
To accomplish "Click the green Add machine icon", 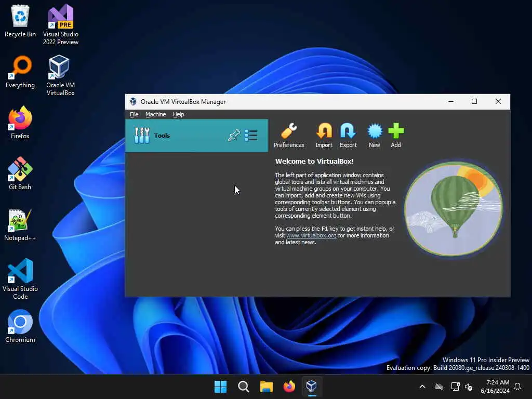I will pos(396,131).
